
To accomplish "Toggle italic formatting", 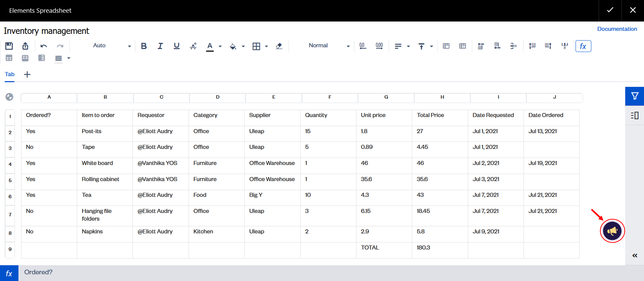I will click(160, 46).
